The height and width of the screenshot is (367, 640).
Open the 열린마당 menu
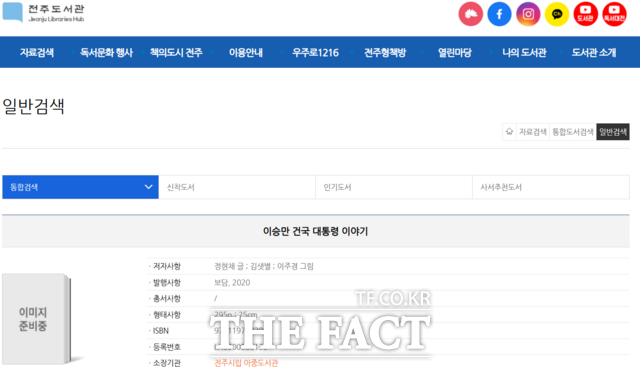[x=455, y=52]
